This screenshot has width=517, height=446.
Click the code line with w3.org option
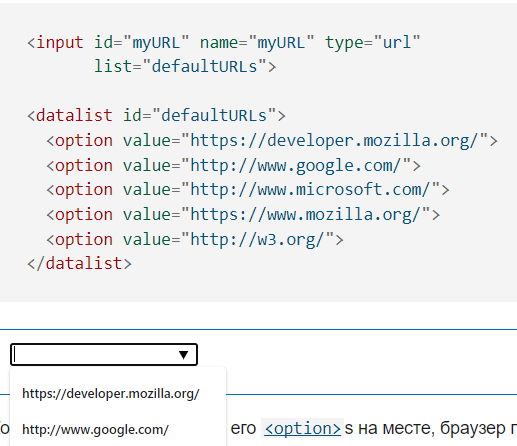(x=195, y=240)
